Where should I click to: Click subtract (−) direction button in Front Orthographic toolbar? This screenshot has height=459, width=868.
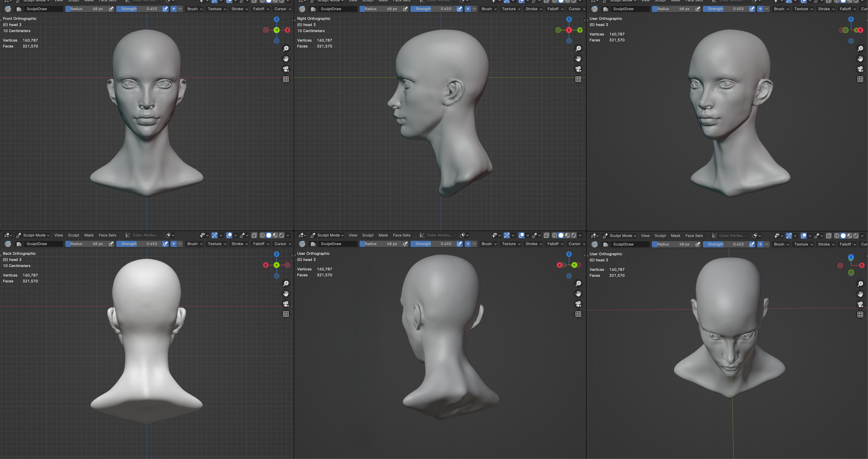(x=180, y=9)
